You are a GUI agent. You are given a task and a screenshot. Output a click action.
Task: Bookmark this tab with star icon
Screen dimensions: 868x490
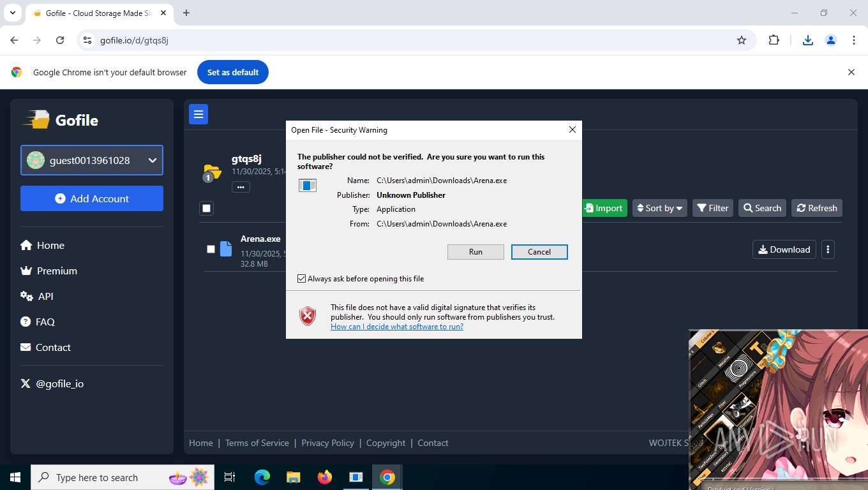click(x=742, y=40)
